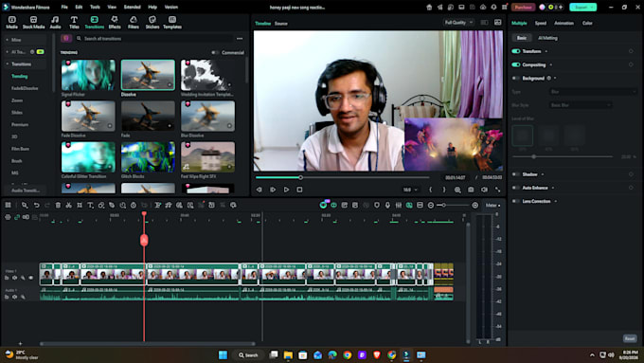
Task: Toggle the Background switch
Action: pos(516,78)
